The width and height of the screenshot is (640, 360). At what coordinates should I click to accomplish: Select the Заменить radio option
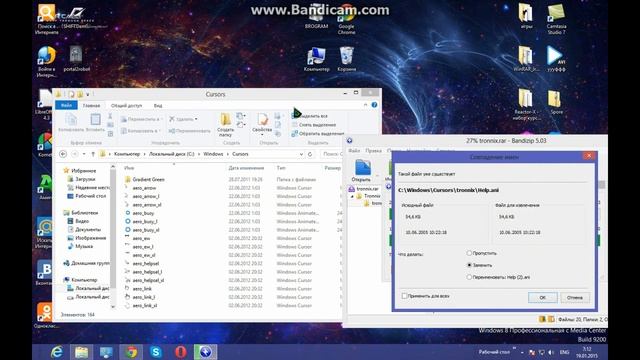[x=480, y=265]
